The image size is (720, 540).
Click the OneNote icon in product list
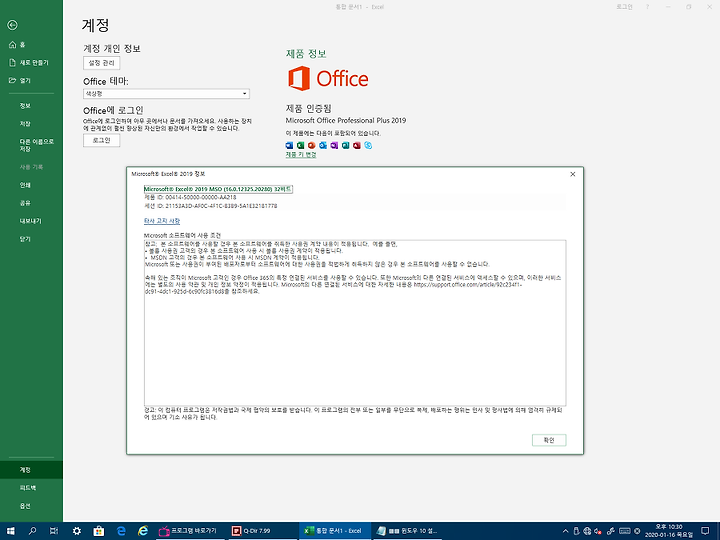pyautogui.click(x=334, y=145)
